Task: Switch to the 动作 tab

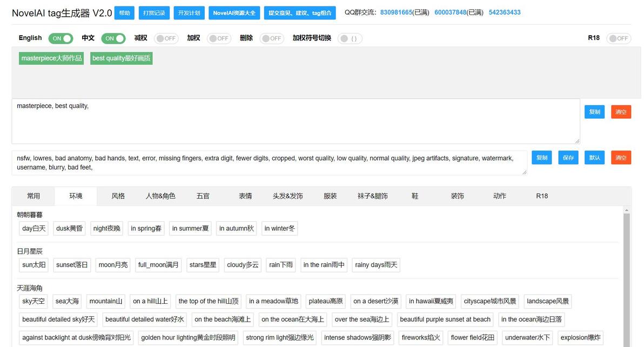Action: [x=499, y=196]
